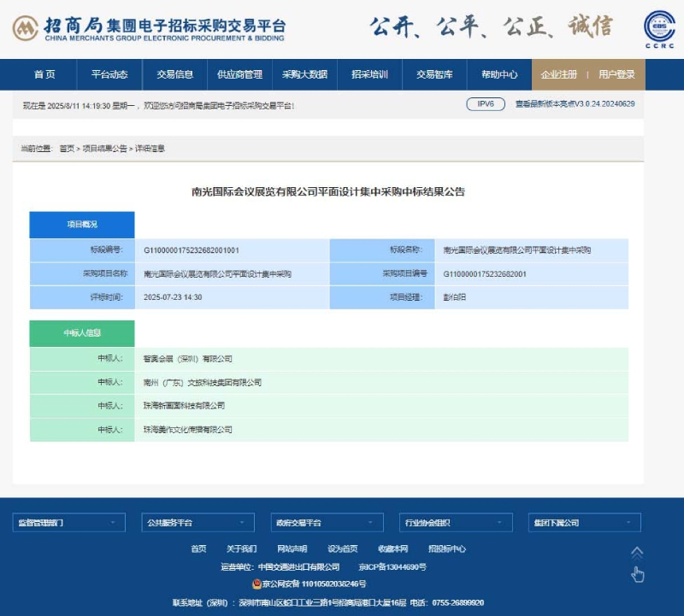
Task: Expand the 行业协会组织 dropdown
Action: 456,523
